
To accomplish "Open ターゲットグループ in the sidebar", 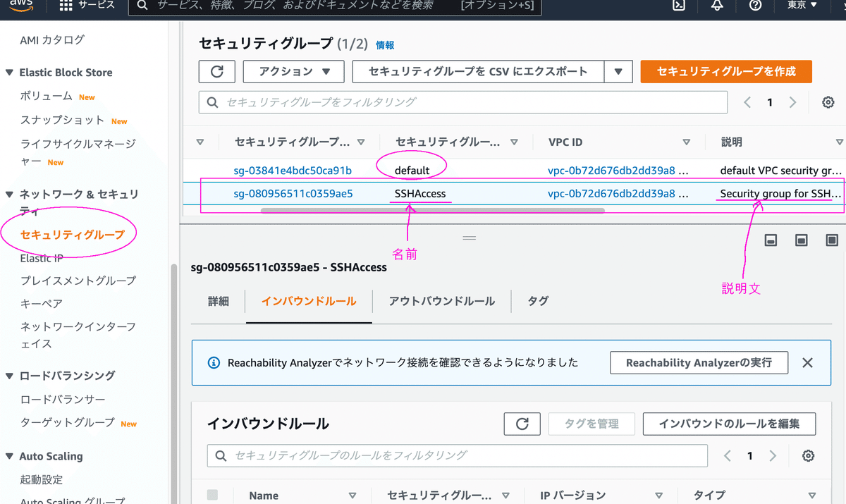I will click(67, 422).
